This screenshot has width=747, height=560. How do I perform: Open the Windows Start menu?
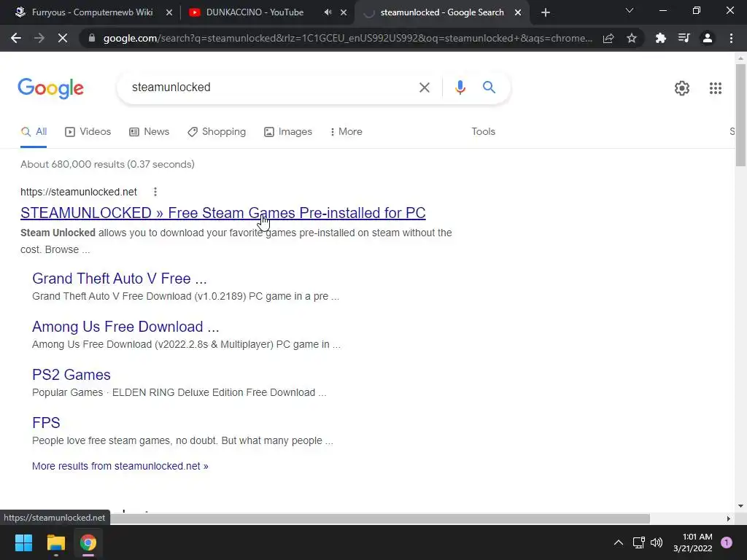[x=23, y=542]
